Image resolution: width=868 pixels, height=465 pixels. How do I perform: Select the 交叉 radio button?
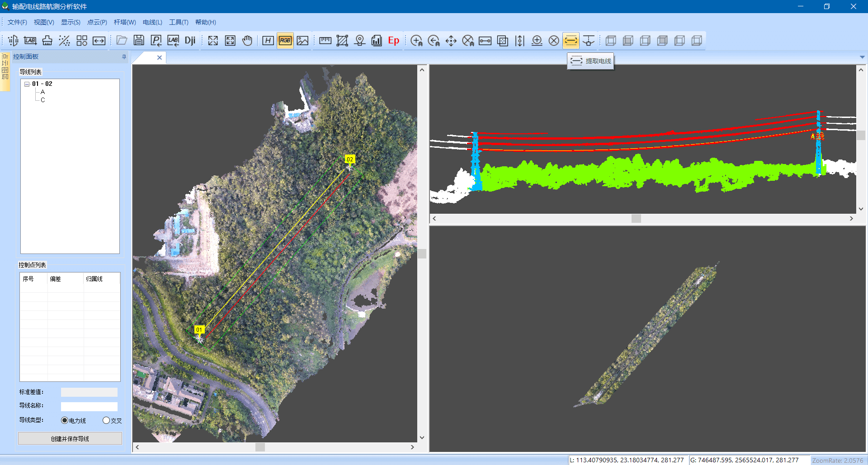point(106,420)
